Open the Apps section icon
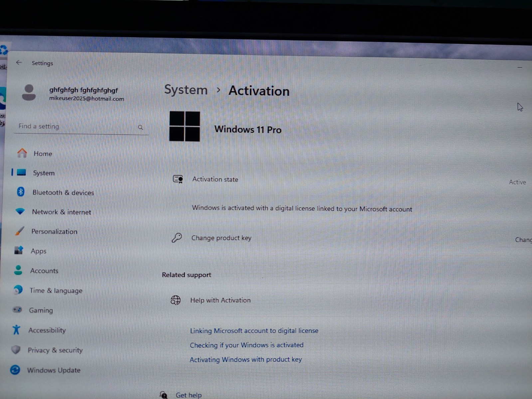This screenshot has height=399, width=532. 19,250
